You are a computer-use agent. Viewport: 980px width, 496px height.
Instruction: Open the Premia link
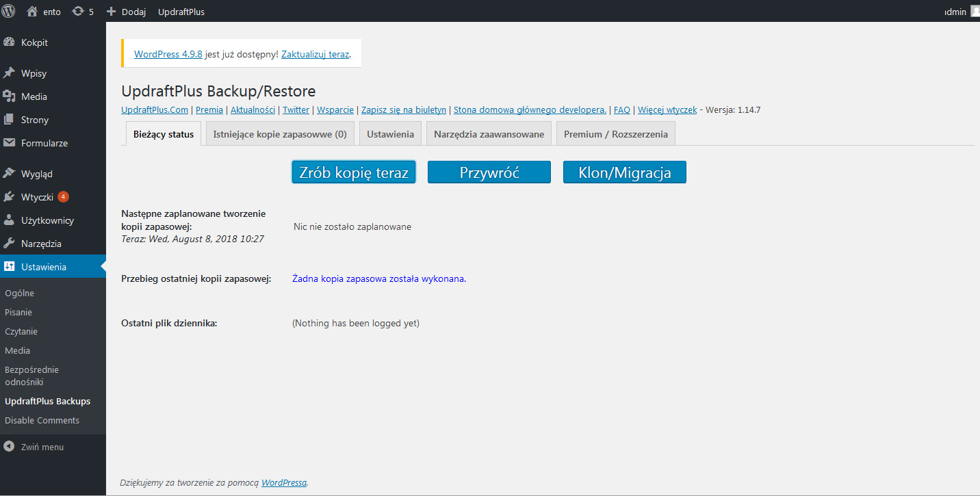[x=209, y=109]
